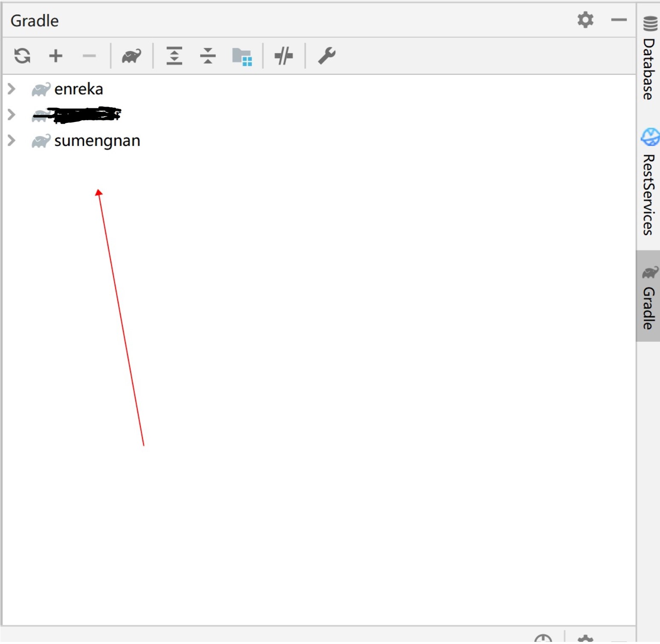Screen dimensions: 660x644
Task: Click the enreka elephant project icon
Action: [41, 89]
